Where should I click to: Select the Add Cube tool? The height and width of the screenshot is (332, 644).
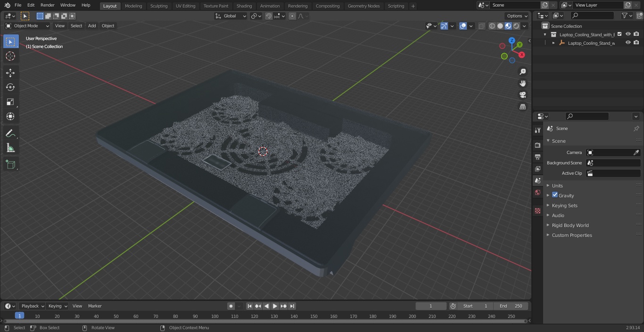[x=10, y=164]
